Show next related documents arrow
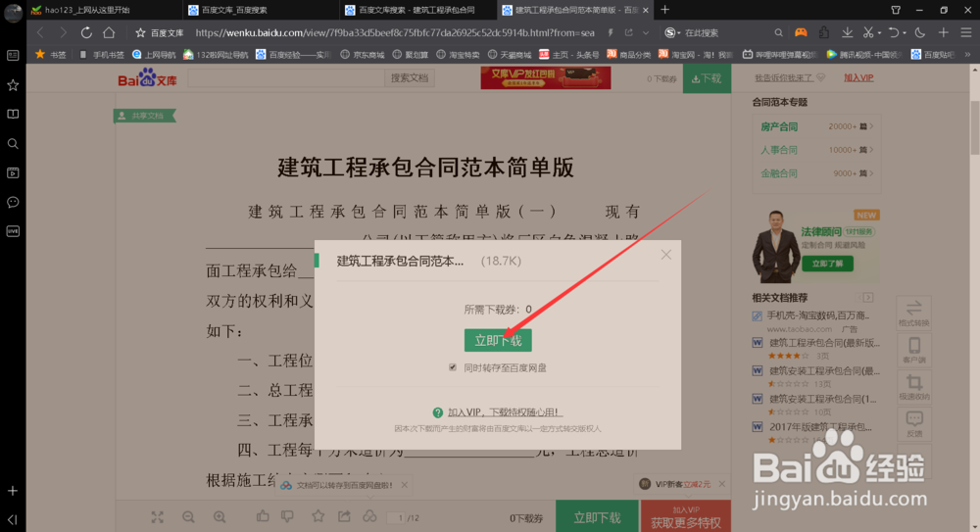Viewport: 980px width, 532px height. [868, 298]
